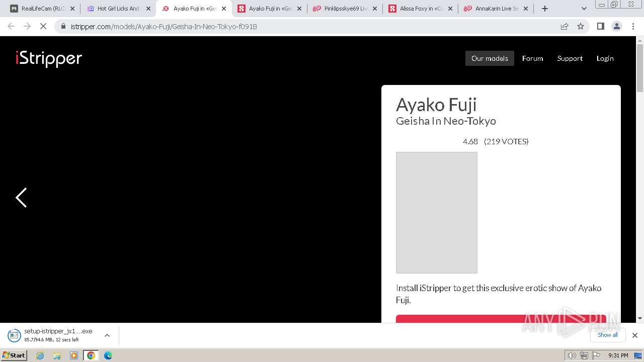Open a new browser tab
The height and width of the screenshot is (362, 644).
click(545, 9)
